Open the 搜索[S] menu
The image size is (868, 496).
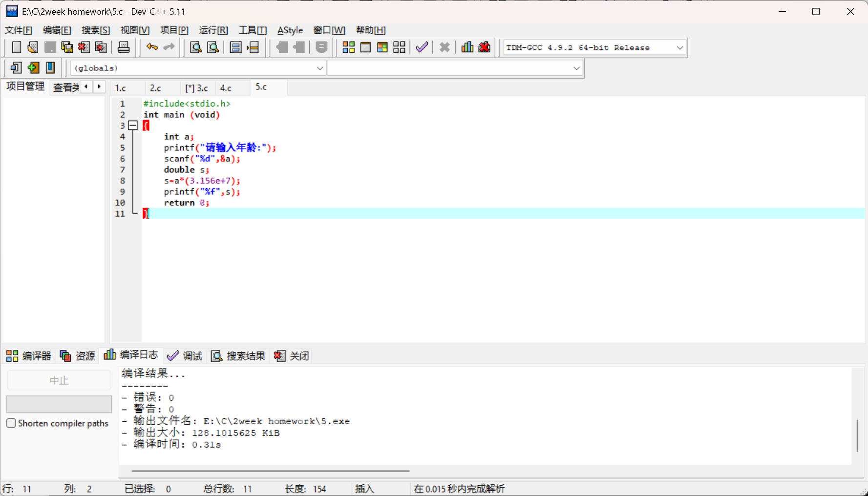(96, 30)
